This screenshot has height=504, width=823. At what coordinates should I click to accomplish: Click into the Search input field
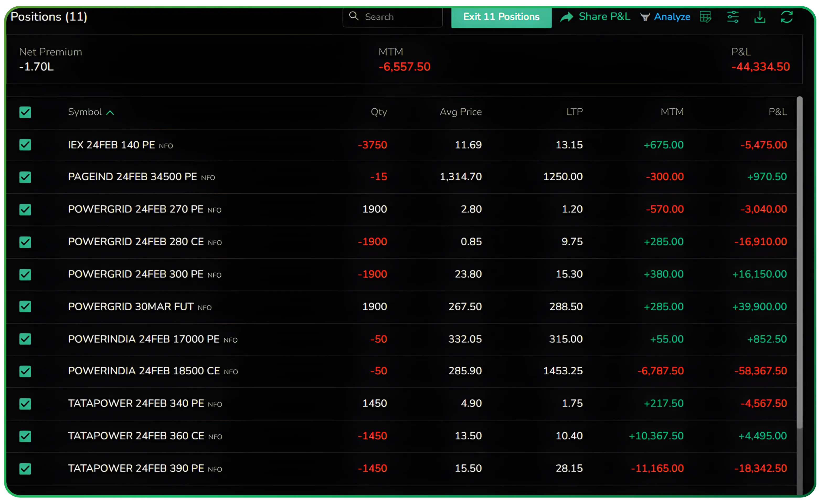401,17
